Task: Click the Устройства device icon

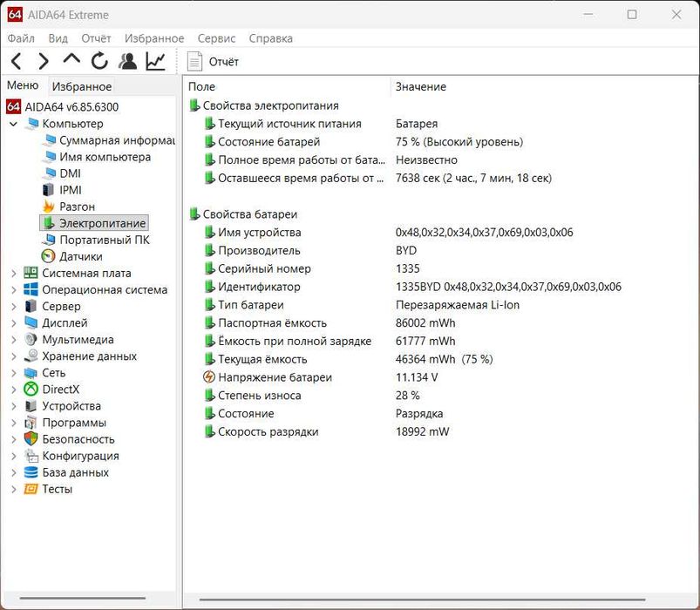Action: (x=31, y=406)
